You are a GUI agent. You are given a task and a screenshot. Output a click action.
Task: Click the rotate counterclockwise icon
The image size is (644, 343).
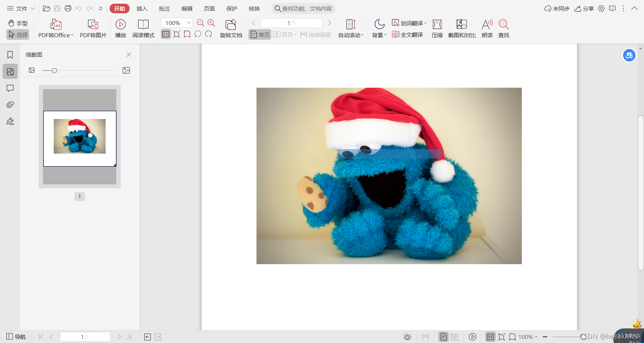[x=198, y=34]
